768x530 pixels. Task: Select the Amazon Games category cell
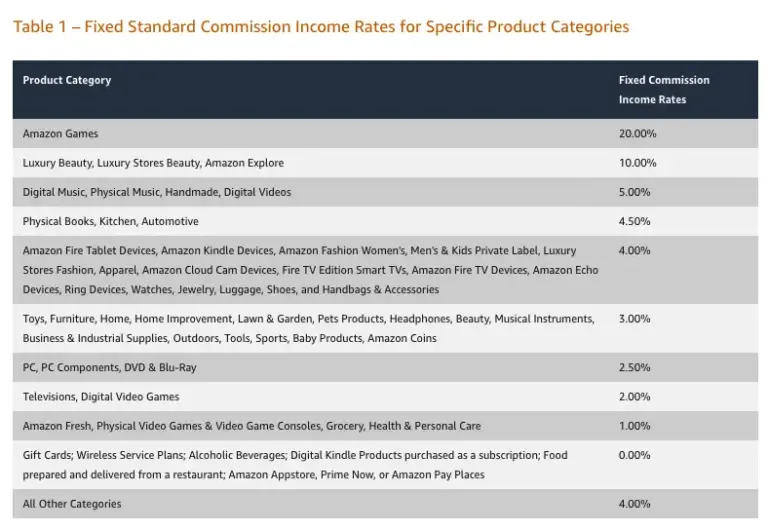pyautogui.click(x=61, y=133)
